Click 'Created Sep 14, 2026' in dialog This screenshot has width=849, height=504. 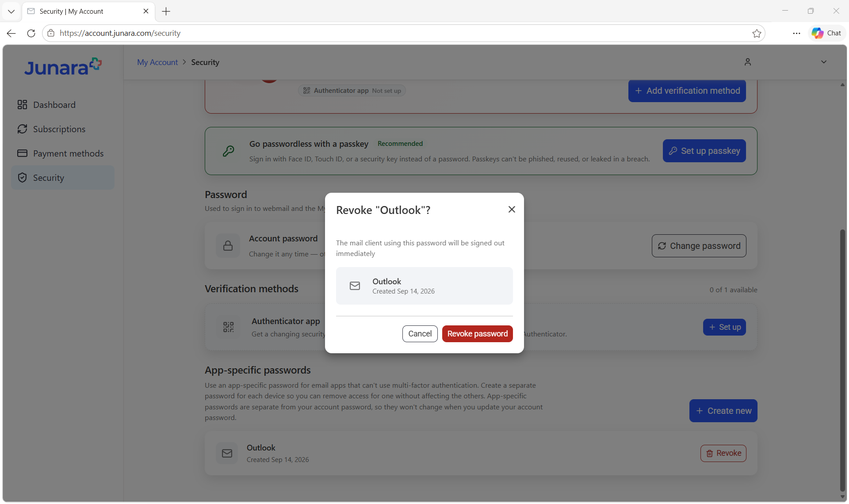pos(403,291)
